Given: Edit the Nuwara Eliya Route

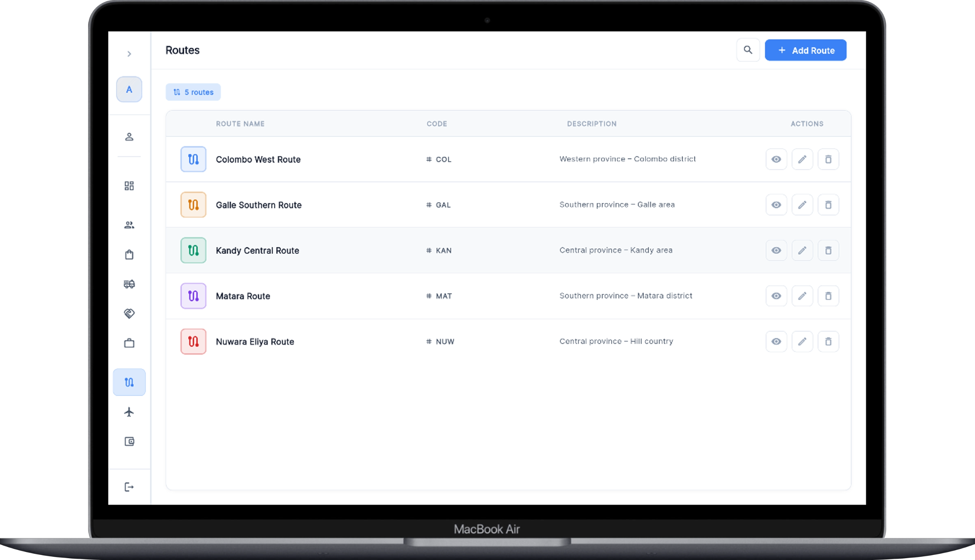Looking at the screenshot, I should pyautogui.click(x=802, y=342).
